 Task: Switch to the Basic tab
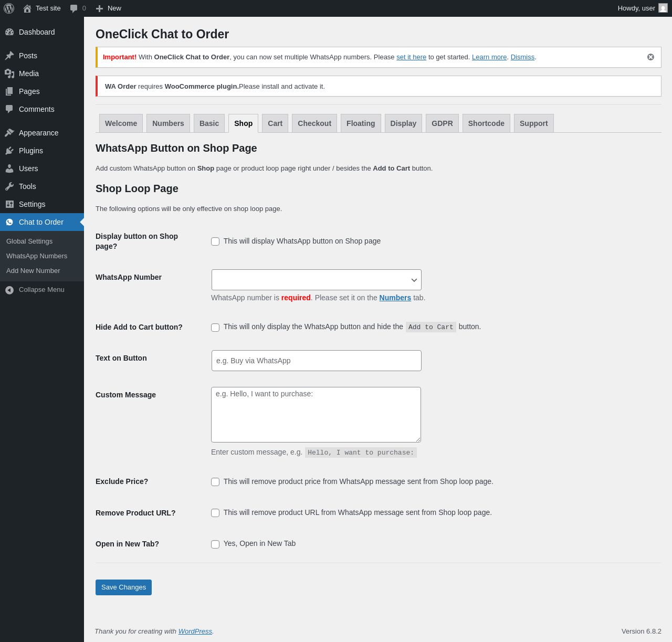(x=209, y=123)
